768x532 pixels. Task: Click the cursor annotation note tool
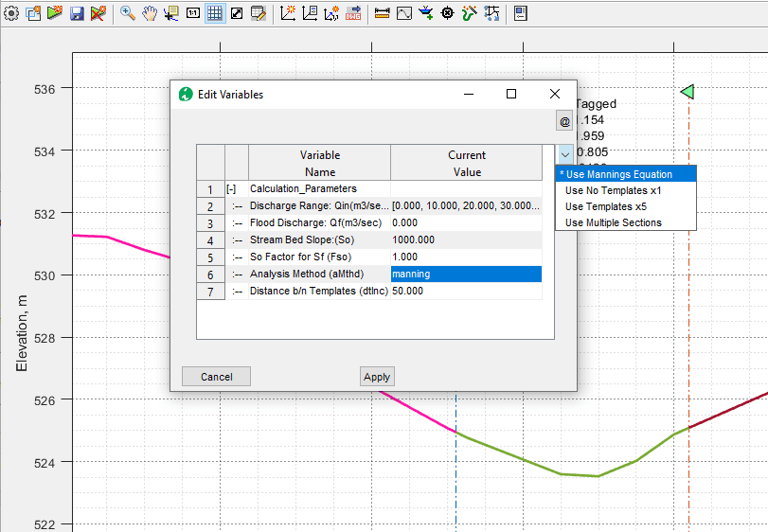point(171,13)
